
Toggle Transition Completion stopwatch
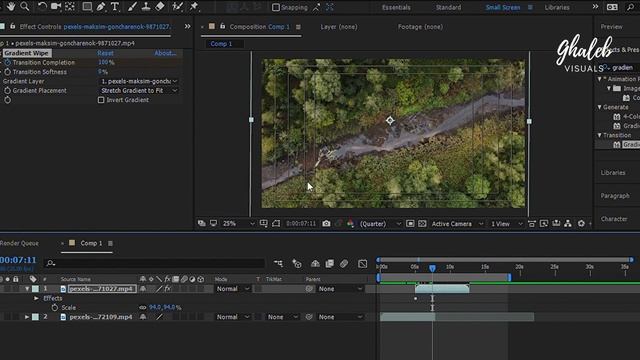click(7, 62)
